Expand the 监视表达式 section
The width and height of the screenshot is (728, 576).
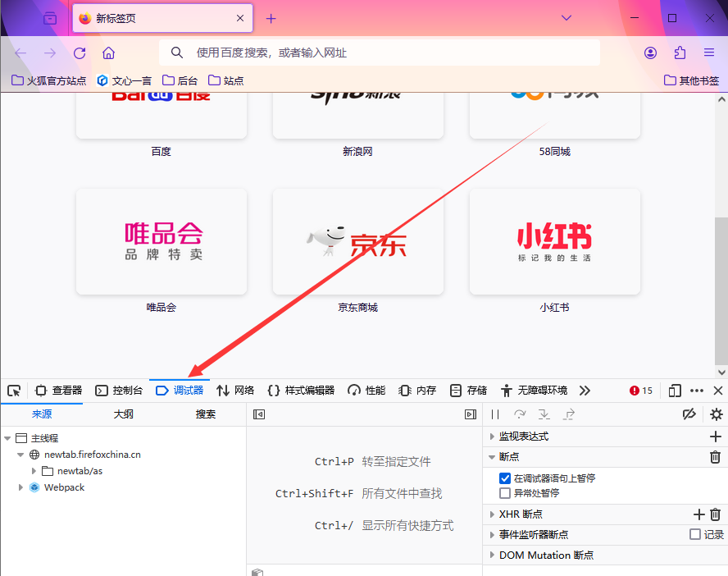tap(492, 437)
